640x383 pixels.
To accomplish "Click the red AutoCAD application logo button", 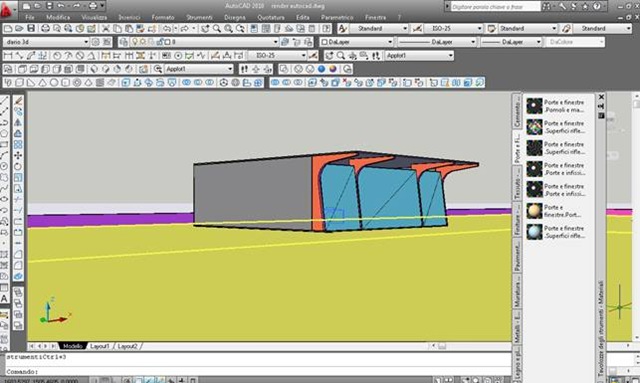I will (7, 10).
